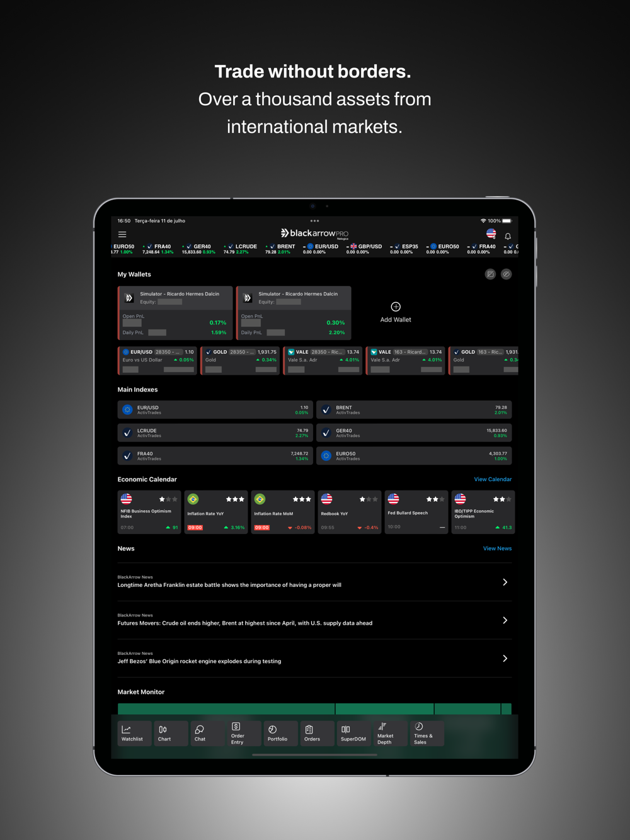Click the View Calendar link

pos(493,479)
